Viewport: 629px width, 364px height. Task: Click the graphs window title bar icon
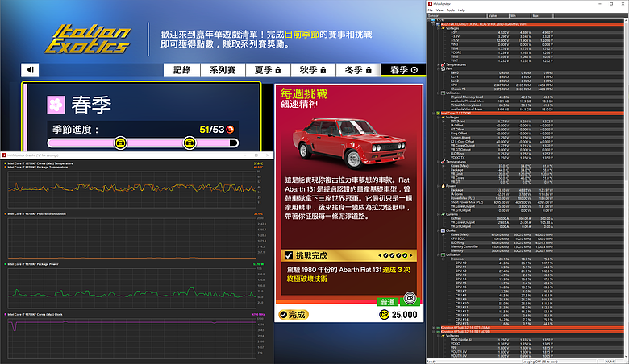pos(4,155)
